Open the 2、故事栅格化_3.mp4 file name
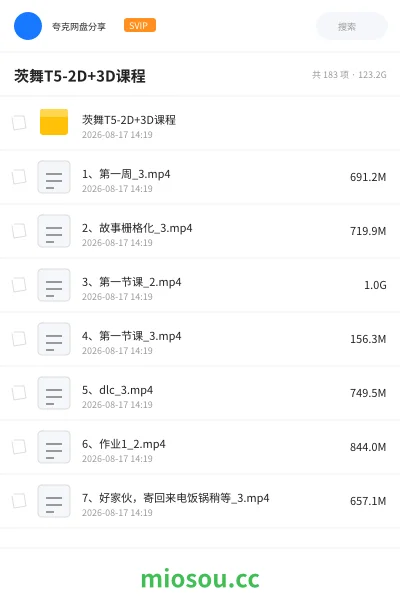 coord(137,228)
